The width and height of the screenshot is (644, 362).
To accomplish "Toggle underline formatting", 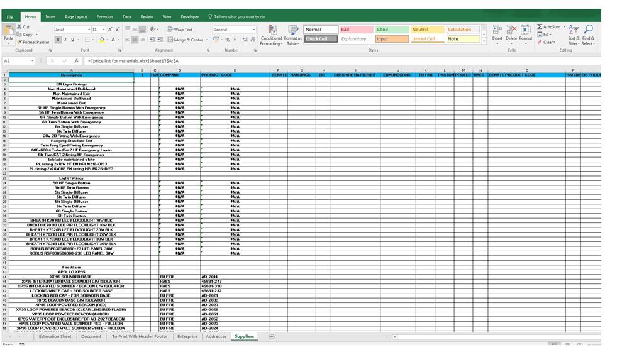I will pos(73,40).
